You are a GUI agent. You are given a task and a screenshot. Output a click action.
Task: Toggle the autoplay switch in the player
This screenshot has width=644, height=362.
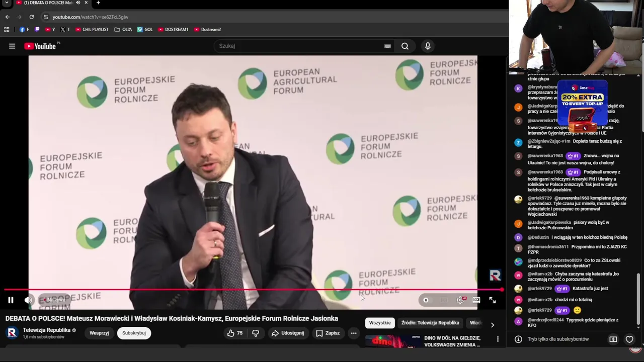tap(426, 300)
